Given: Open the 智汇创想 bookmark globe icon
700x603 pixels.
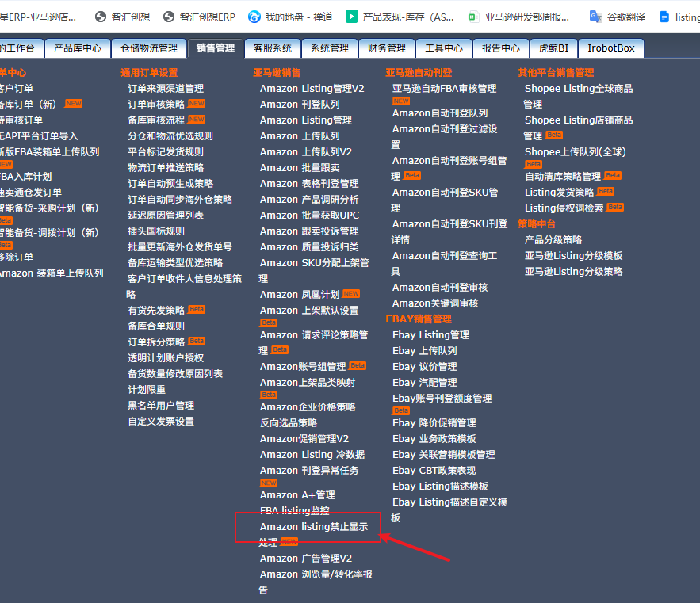Looking at the screenshot, I should point(101,17).
